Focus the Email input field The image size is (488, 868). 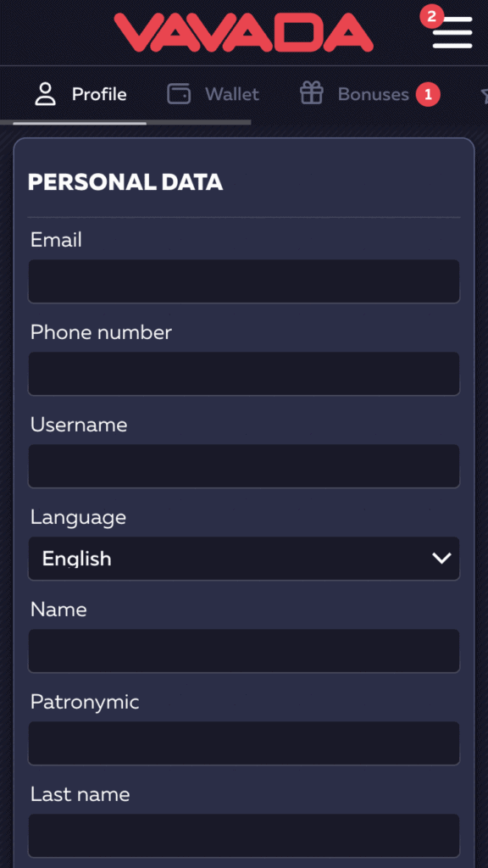click(x=243, y=281)
